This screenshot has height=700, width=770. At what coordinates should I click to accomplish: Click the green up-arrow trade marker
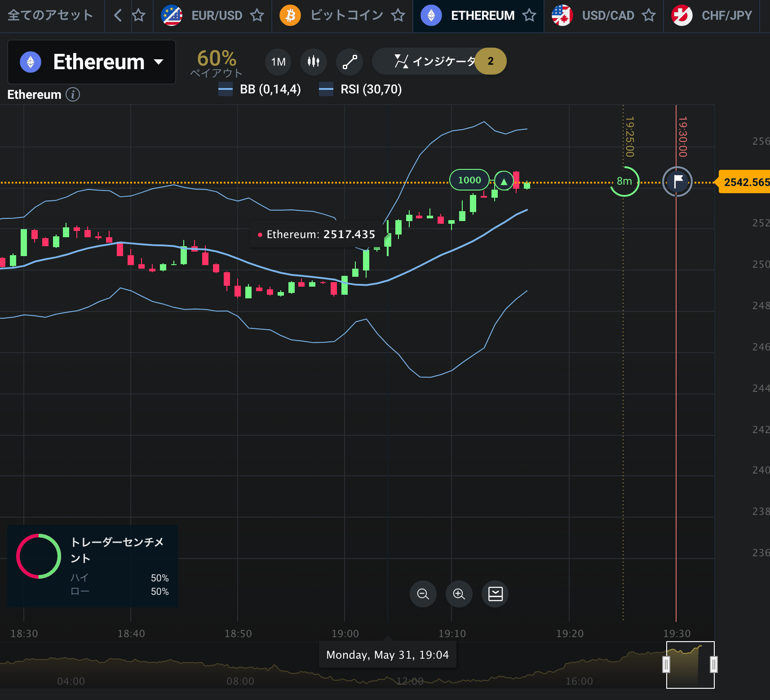point(504,182)
